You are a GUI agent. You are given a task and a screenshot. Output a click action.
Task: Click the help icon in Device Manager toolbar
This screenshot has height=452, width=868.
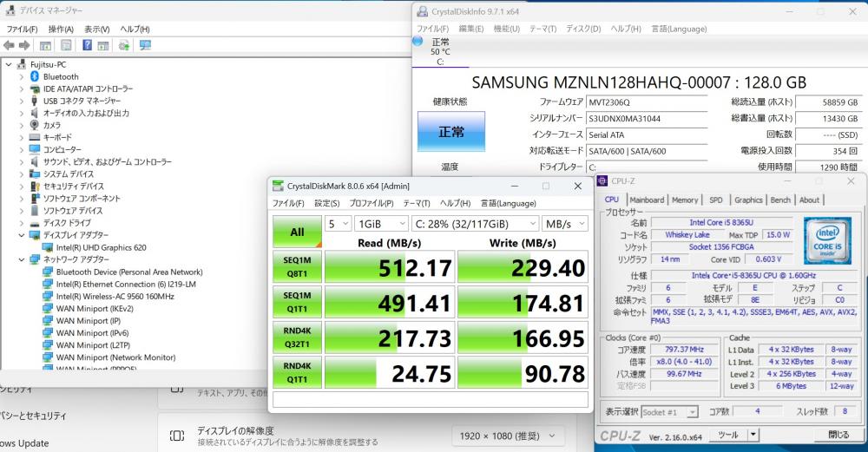[x=87, y=45]
